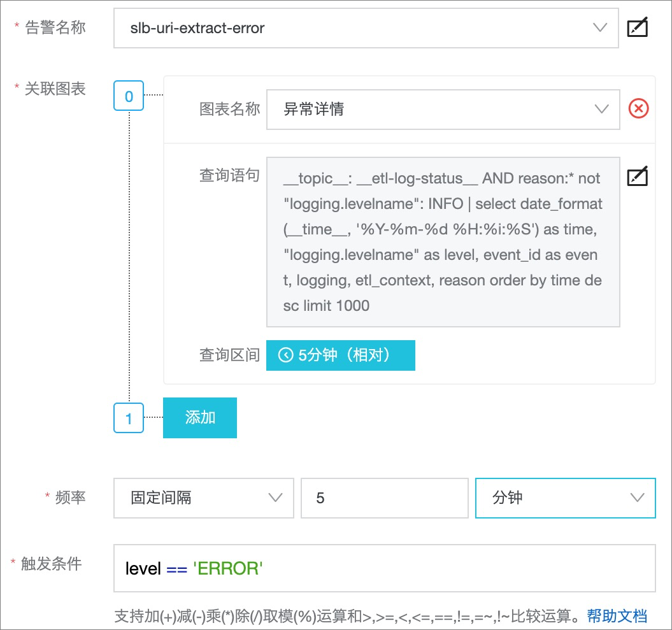Click the operator support hint text below trigger condition
The image size is (672, 630).
pyautogui.click(x=347, y=616)
